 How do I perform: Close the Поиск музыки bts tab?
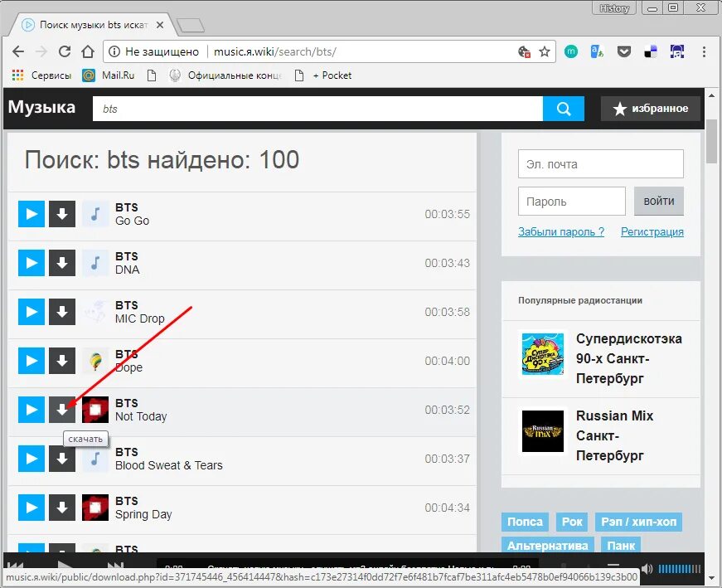tap(160, 25)
